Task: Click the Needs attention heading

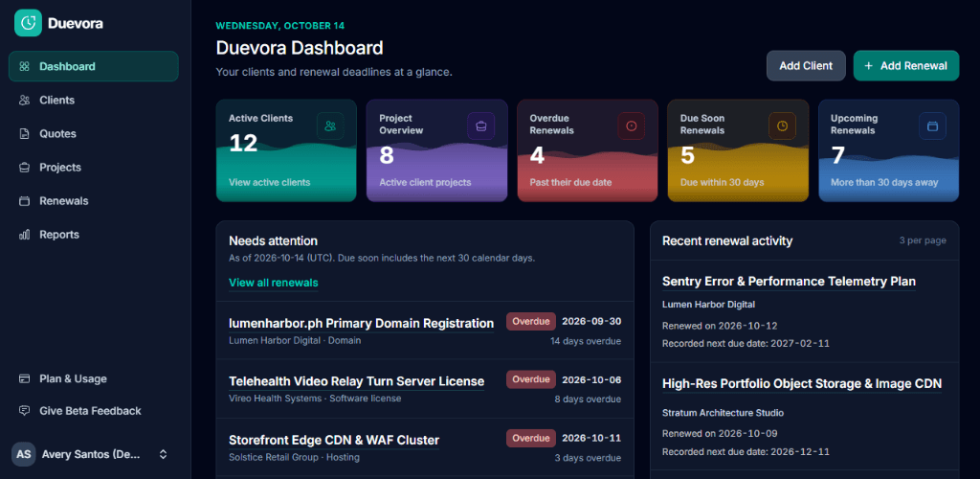Action: pos(273,240)
